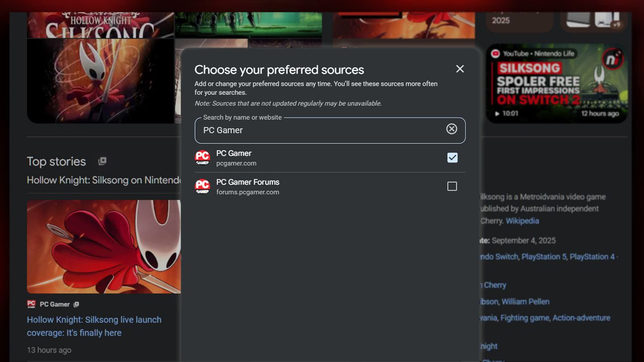Open the Wikipedia link in the knowledge panel

pos(522,221)
